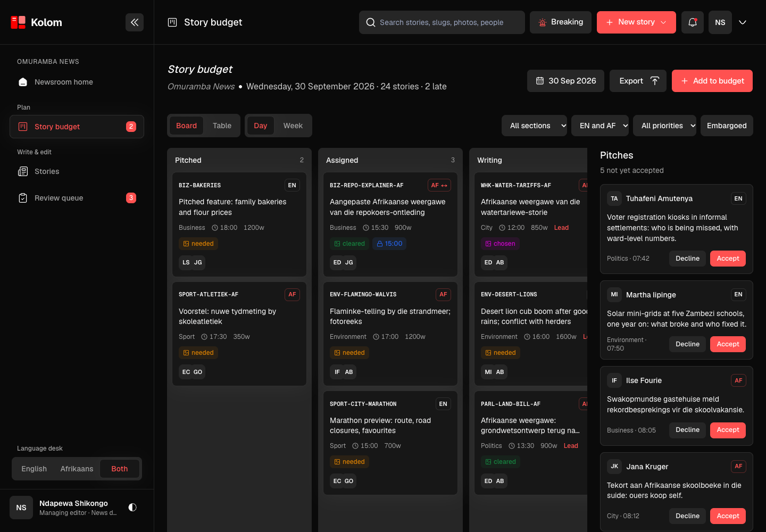Open the EN and AF language dropdown
This screenshot has height=532, width=766.
(600, 126)
